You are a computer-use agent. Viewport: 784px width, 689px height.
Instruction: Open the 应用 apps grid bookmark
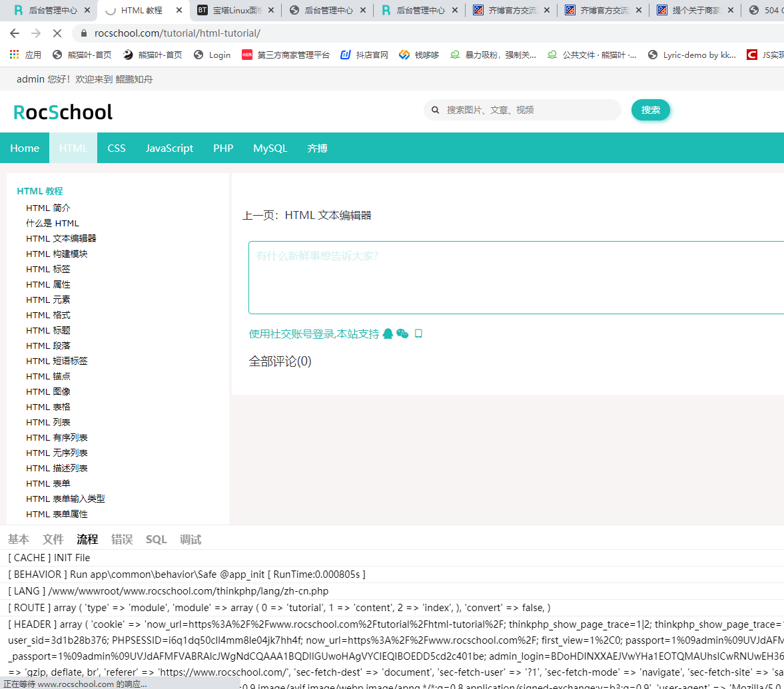click(25, 55)
